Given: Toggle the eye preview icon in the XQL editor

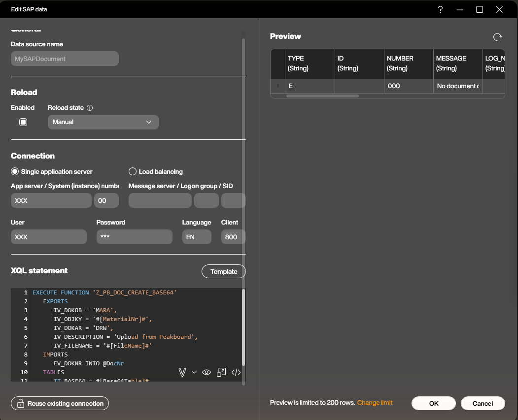Looking at the screenshot, I should (x=207, y=372).
